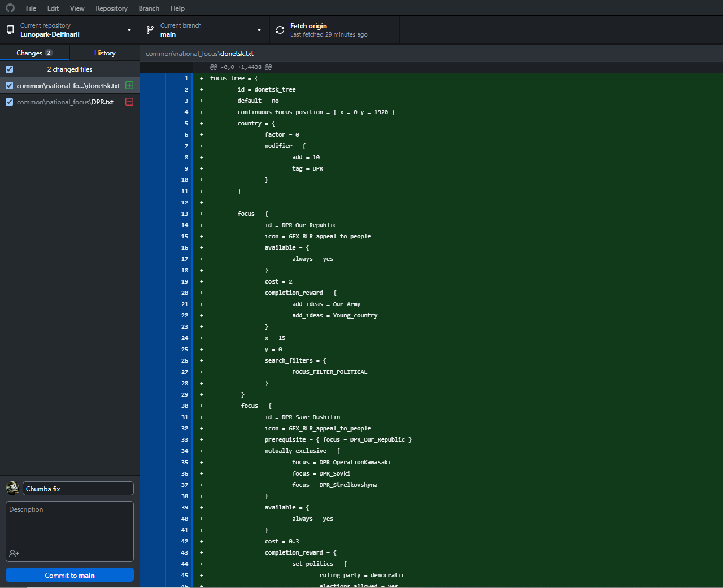
Task: Click the fetch origin sync icon
Action: (x=280, y=30)
